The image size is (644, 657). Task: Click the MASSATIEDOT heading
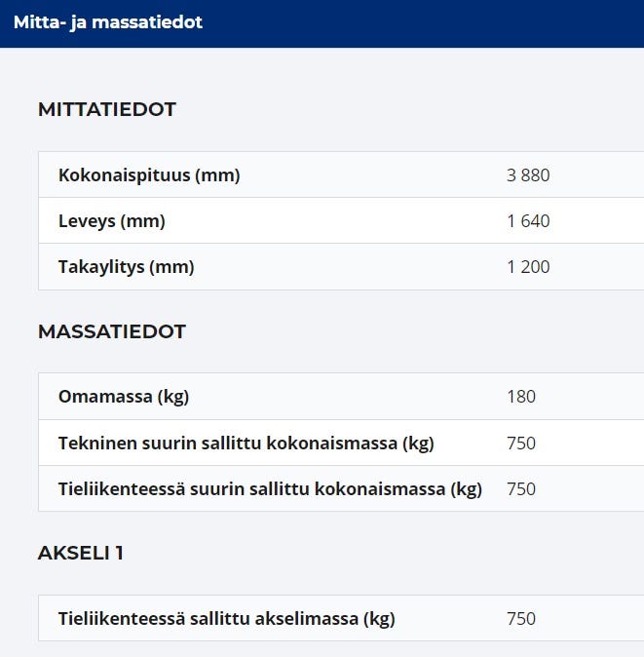point(112,331)
